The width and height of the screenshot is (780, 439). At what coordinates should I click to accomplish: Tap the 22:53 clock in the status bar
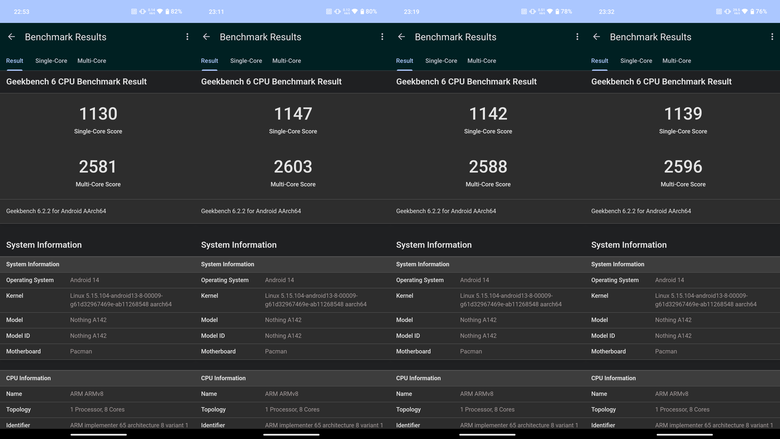pyautogui.click(x=21, y=11)
